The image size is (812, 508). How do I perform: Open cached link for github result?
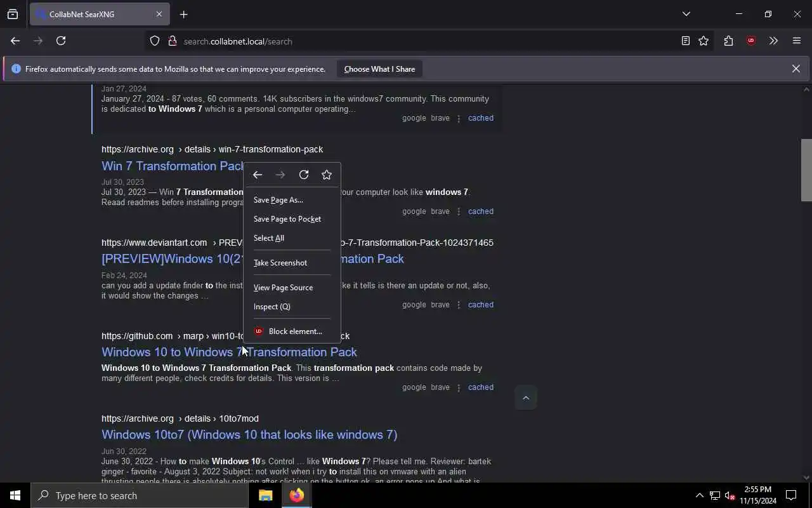[480, 387]
